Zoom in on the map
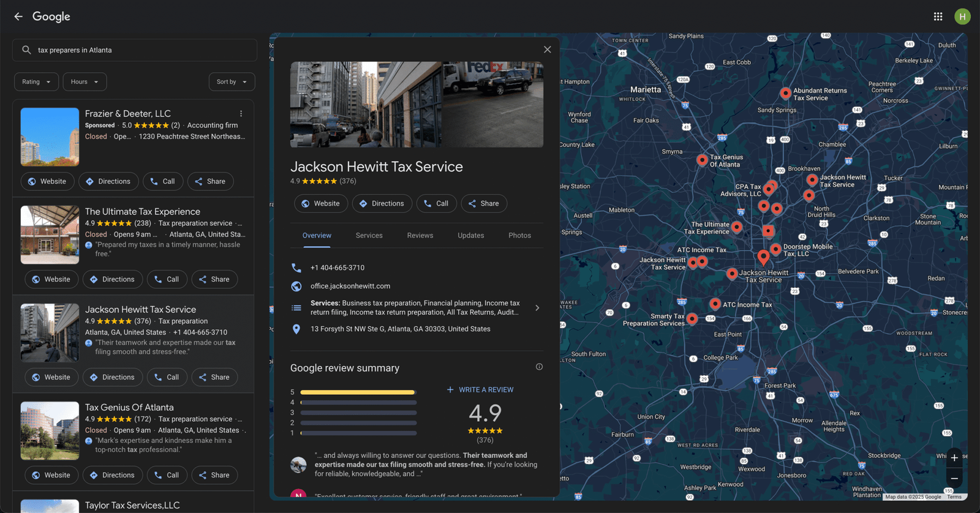 coord(954,458)
